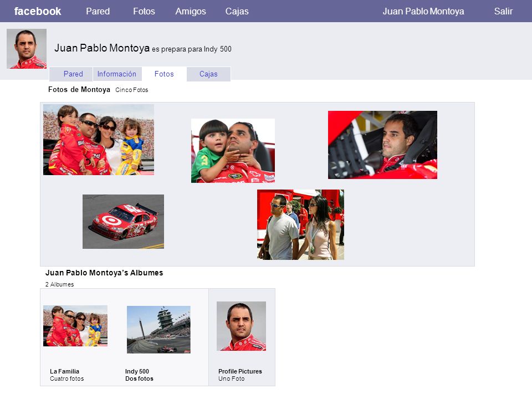Click 'Juan Pablo Montoya's Albumes' heading
The width and height of the screenshot is (532, 399).
point(104,273)
